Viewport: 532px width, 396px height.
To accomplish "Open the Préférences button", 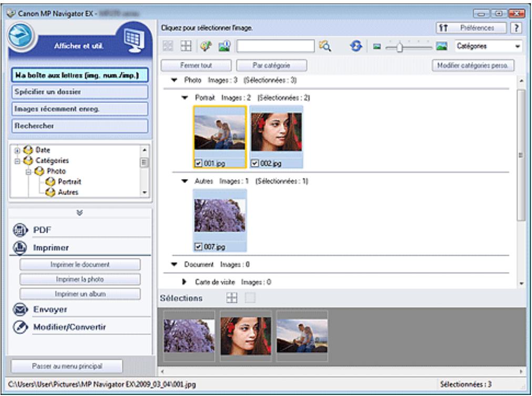I will coord(471,28).
